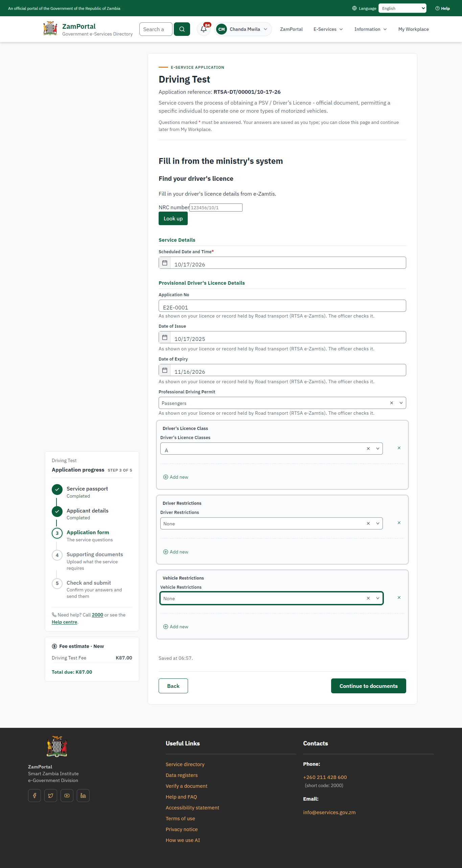The width and height of the screenshot is (462, 868).
Task: Open calendar for Scheduled Date and Time
Action: (165, 263)
